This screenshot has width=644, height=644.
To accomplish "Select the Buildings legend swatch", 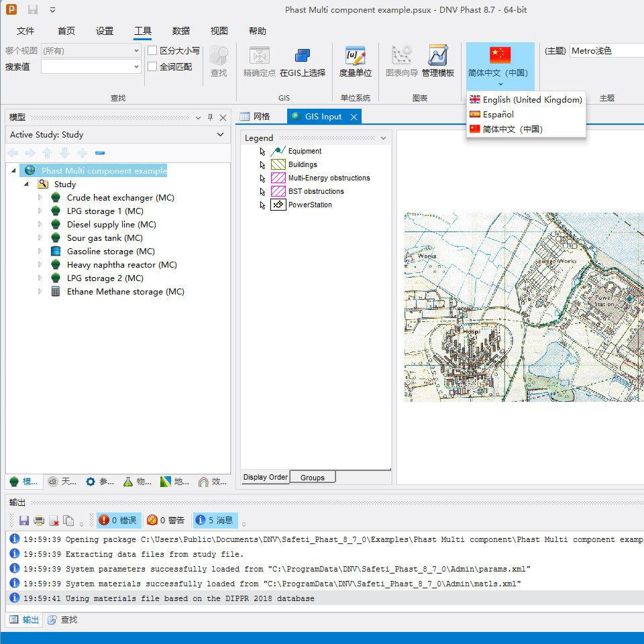I will tap(278, 164).
